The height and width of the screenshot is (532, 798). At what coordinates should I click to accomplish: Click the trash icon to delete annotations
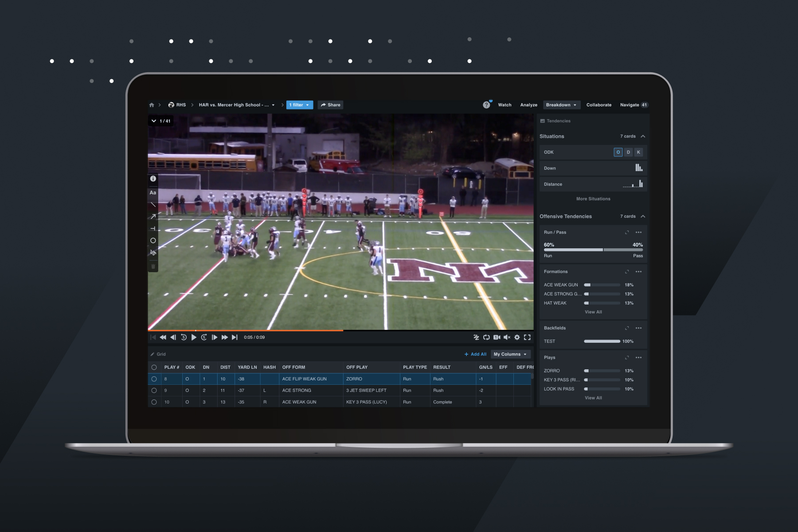click(x=153, y=266)
